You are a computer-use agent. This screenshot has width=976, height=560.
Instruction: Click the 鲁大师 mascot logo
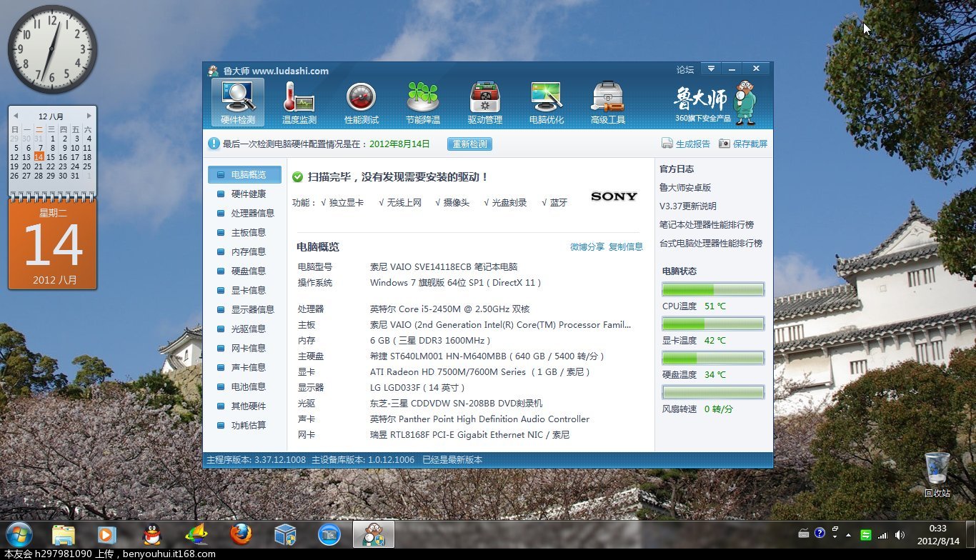click(745, 103)
